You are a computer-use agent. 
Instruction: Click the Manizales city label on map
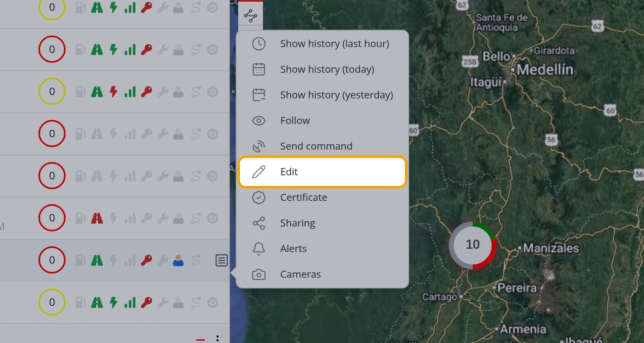551,248
